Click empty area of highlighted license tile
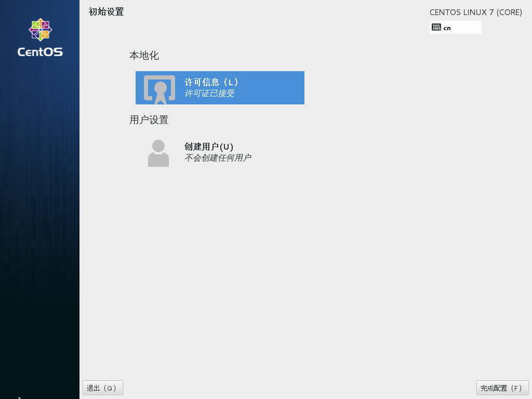This screenshot has width=532, height=399. [275, 88]
